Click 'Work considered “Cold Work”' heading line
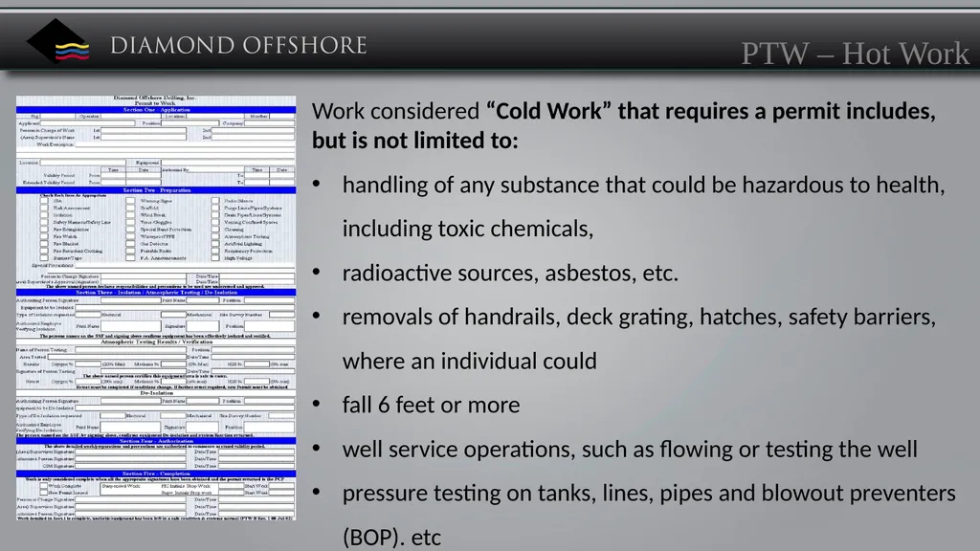Screen dimensions: 980x551 coord(624,111)
